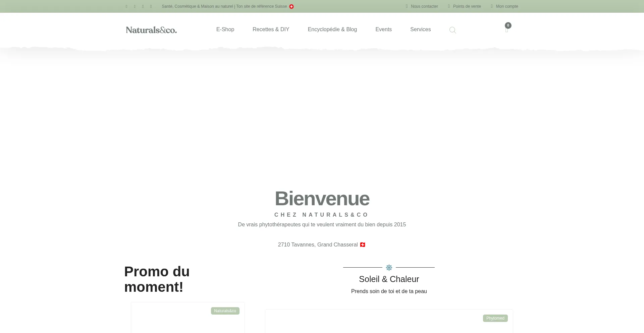Click the Promo du moment! heading
This screenshot has height=333, width=644.
click(157, 279)
